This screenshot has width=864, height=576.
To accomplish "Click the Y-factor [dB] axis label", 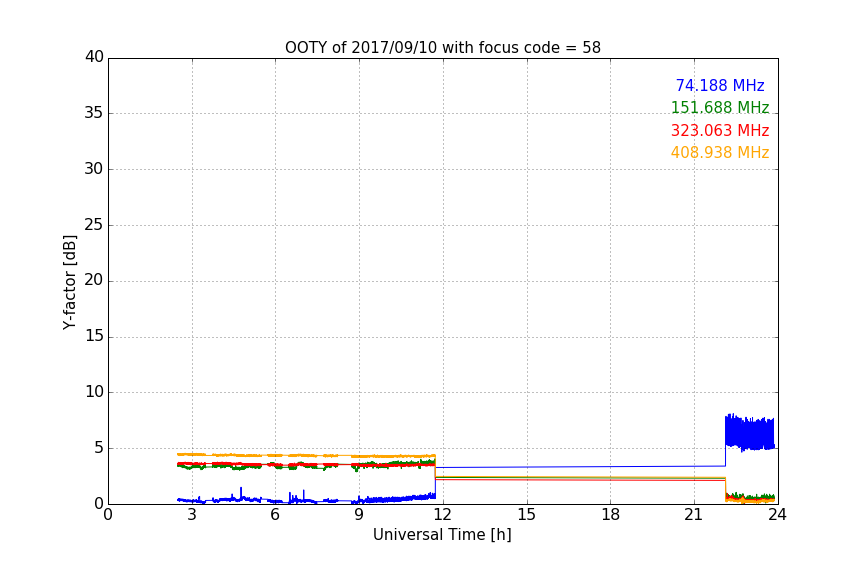I will (69, 282).
